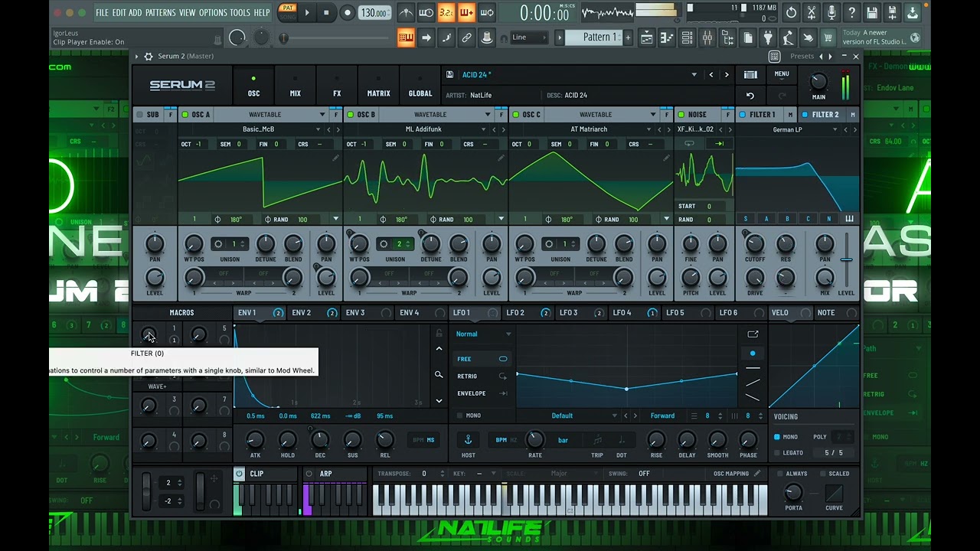Click the LFO triplet note icon
980x551 pixels.
click(597, 440)
